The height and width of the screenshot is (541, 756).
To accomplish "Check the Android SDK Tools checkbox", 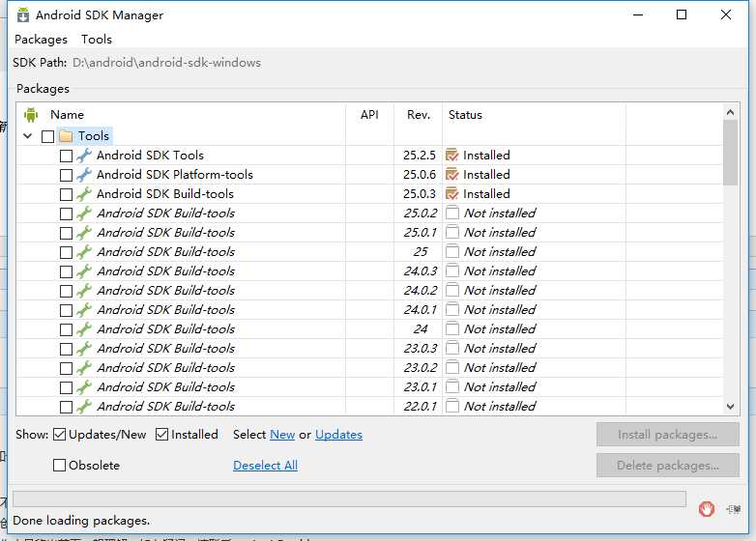I will click(66, 157).
